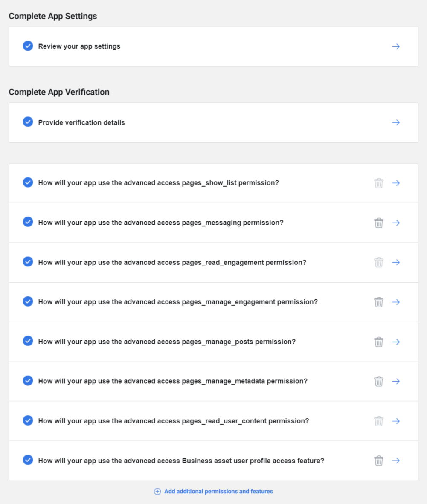The image size is (427, 504).
Task: Click trash icon for pages_manage_engagement permission
Action: pyautogui.click(x=378, y=302)
